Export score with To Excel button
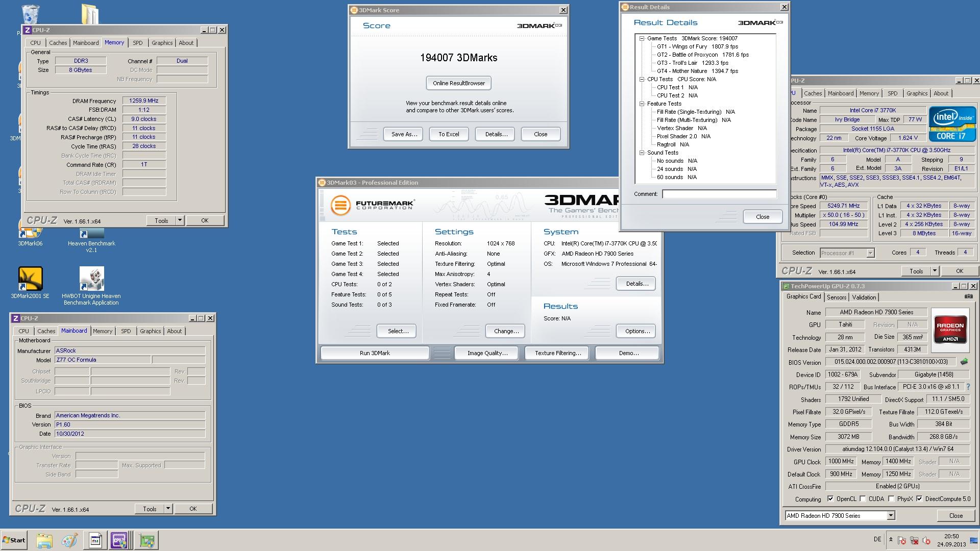 [449, 134]
